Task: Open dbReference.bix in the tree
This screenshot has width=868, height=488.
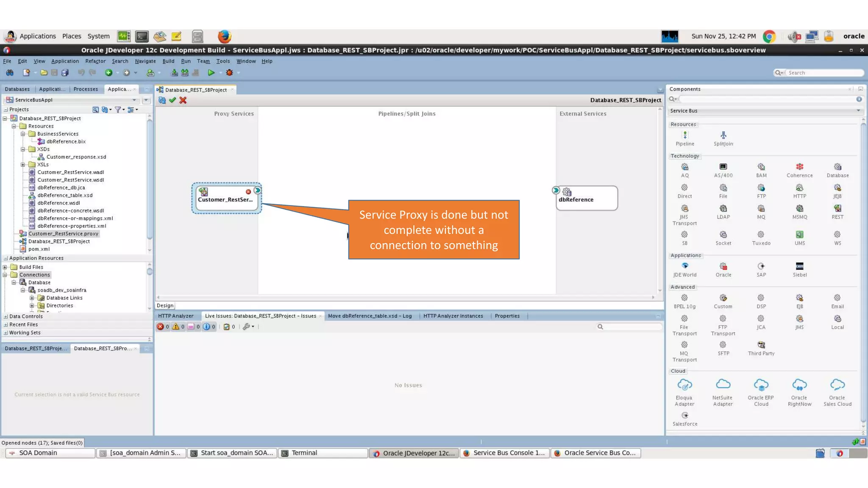Action: point(66,141)
